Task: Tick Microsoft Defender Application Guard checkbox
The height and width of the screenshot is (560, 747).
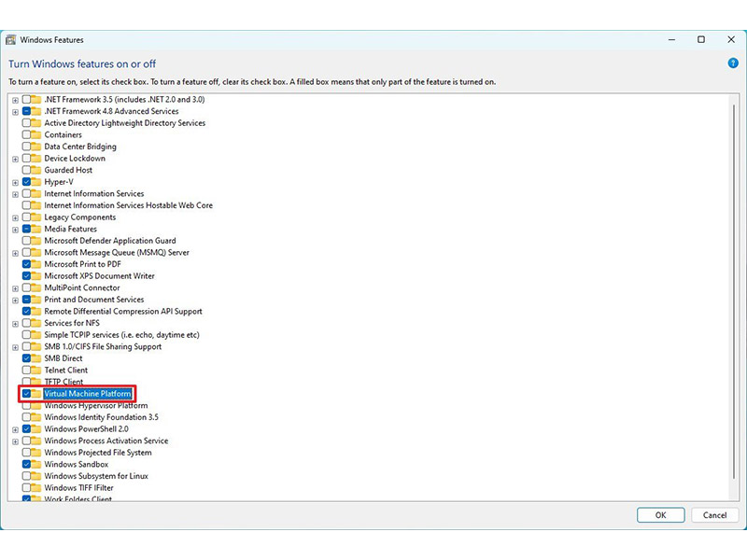Action: click(26, 241)
